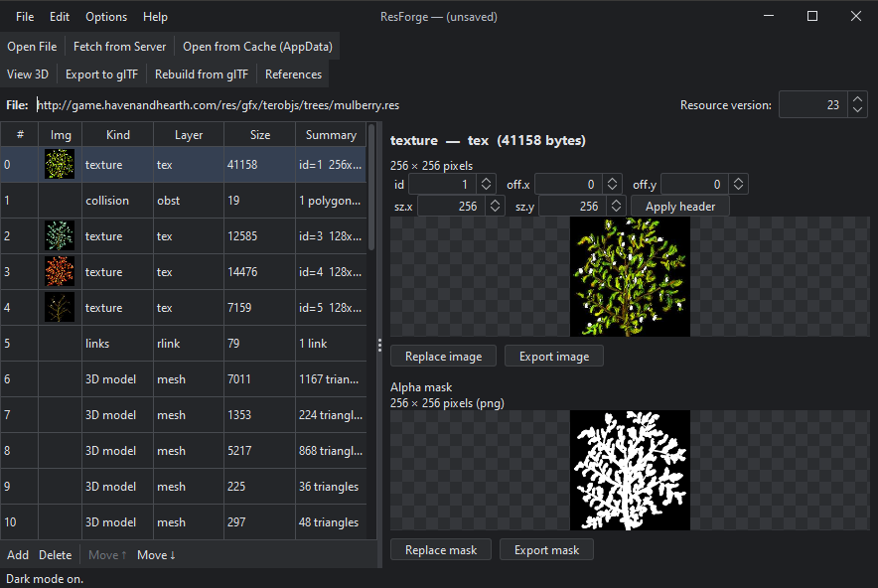The height and width of the screenshot is (588, 878).
Task: Decrease the Resource version value
Action: tap(857, 110)
